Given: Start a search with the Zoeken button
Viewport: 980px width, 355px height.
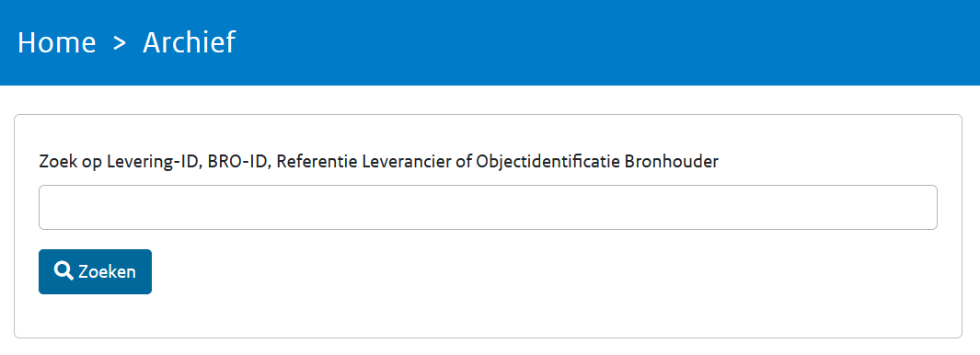Looking at the screenshot, I should pos(95,271).
